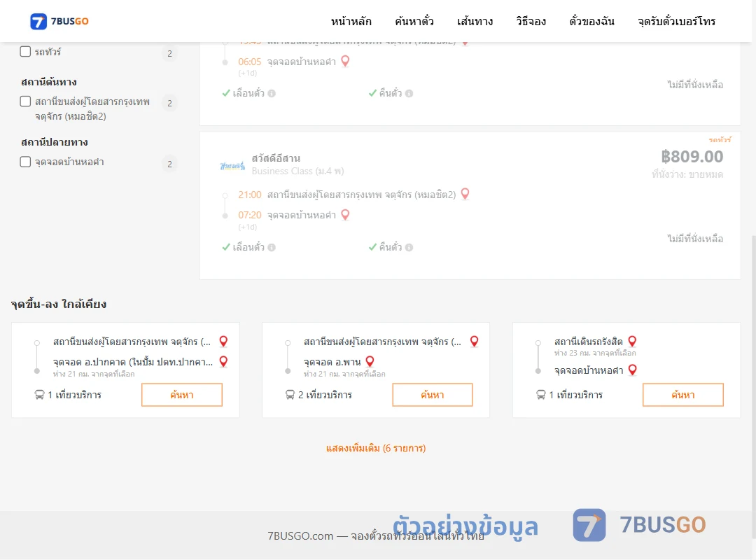The image size is (756, 560).
Task: Open จุดรับตั๋วเบอร์โทร menu item
Action: click(x=676, y=21)
